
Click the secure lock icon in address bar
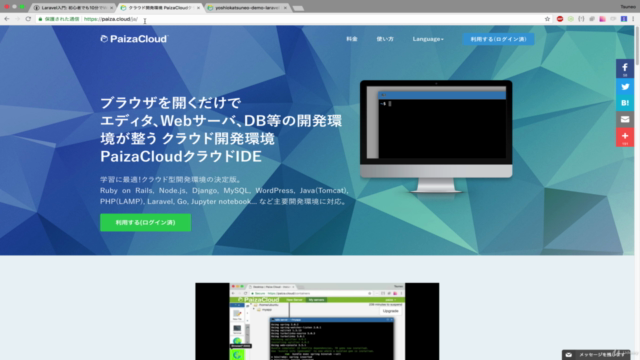click(x=40, y=19)
